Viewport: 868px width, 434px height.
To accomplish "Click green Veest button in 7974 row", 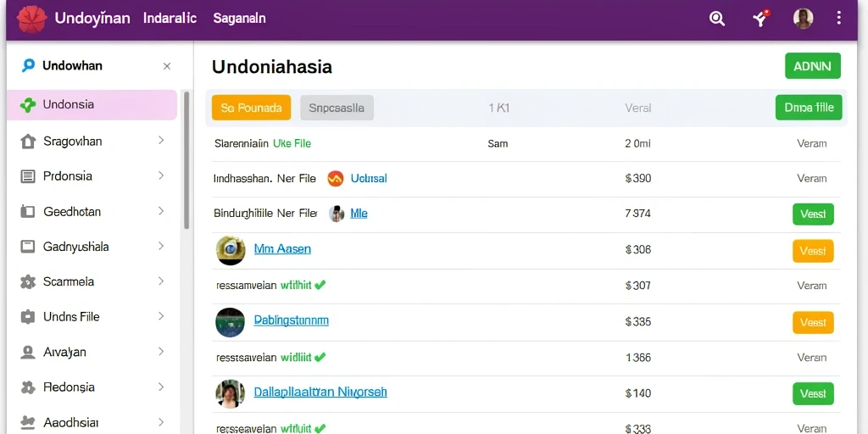I will coord(813,214).
